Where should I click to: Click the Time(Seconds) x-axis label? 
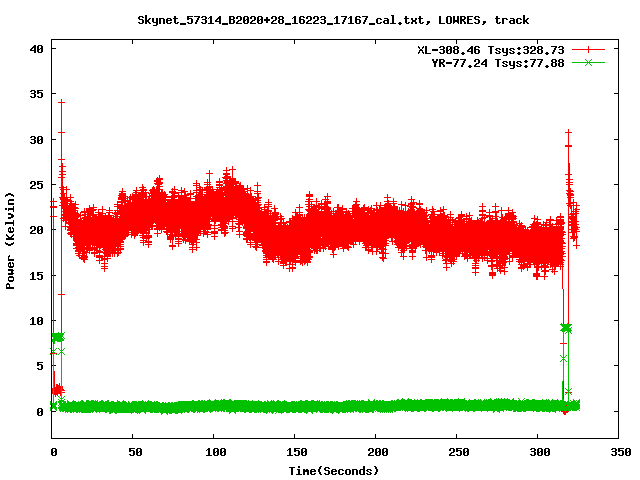pos(333,471)
